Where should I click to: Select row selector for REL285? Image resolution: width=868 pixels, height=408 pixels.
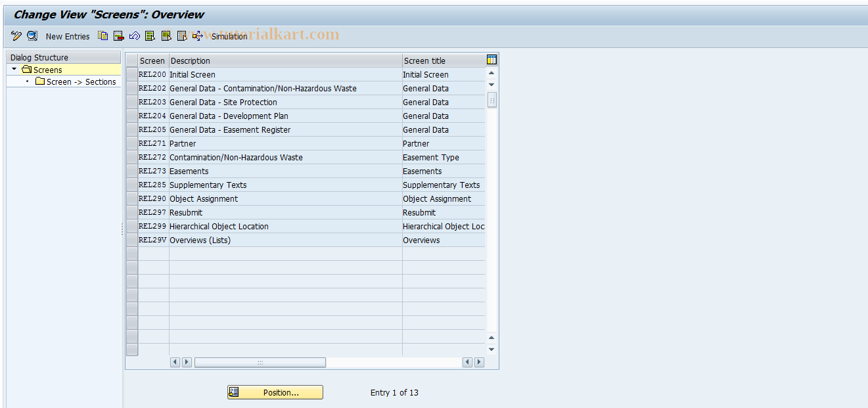132,185
